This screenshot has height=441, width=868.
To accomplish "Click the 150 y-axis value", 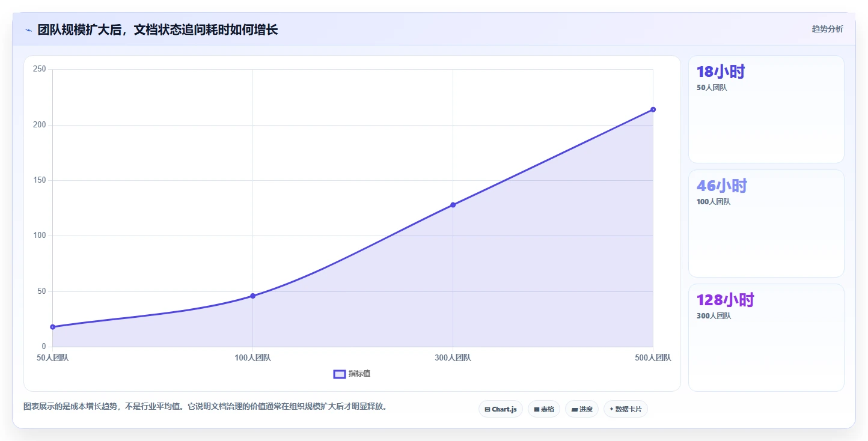I will 40,180.
